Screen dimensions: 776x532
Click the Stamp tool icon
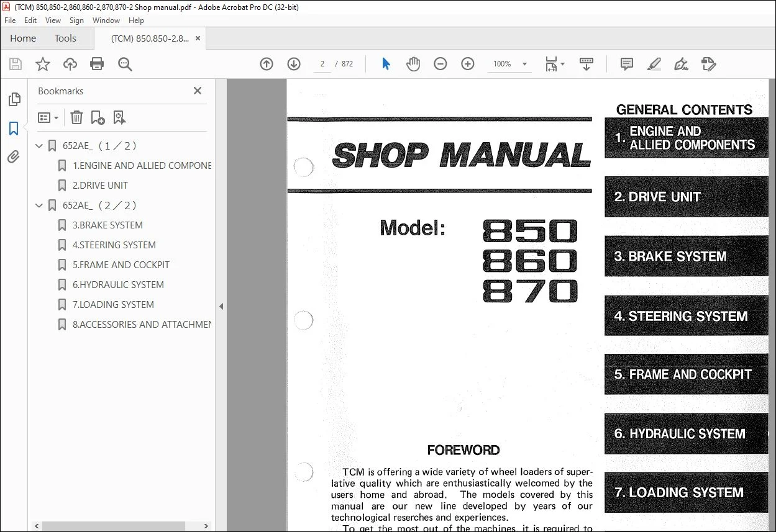708,64
